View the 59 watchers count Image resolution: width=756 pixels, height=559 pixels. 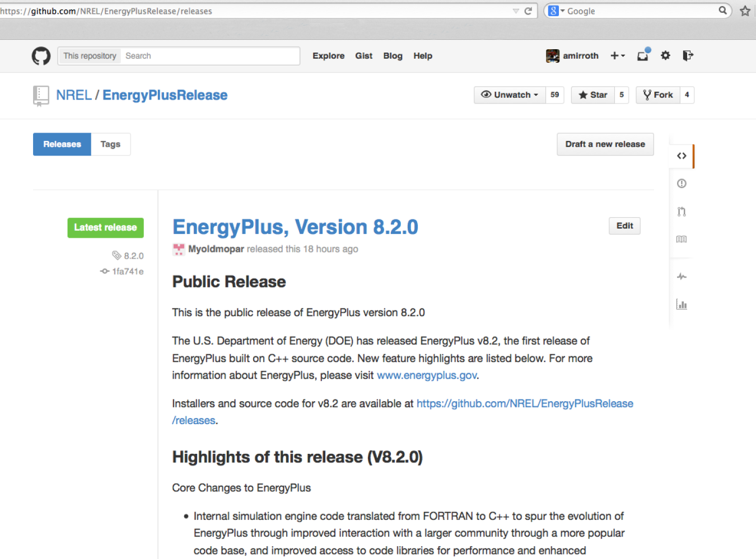tap(554, 95)
